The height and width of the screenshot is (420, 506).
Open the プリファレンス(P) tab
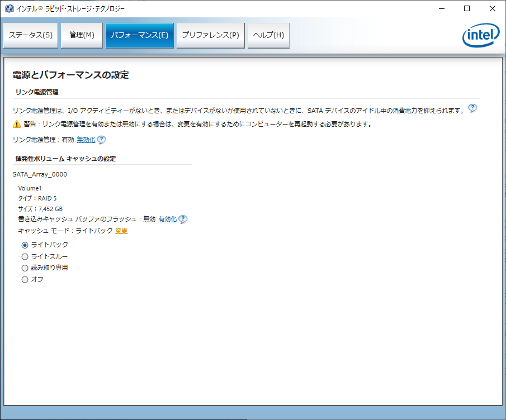pyautogui.click(x=211, y=35)
